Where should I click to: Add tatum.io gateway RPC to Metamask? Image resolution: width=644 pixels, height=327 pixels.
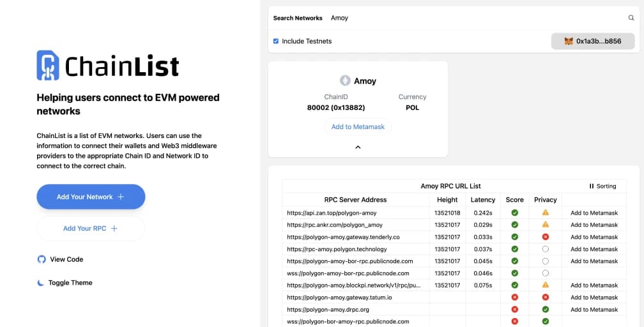point(594,298)
